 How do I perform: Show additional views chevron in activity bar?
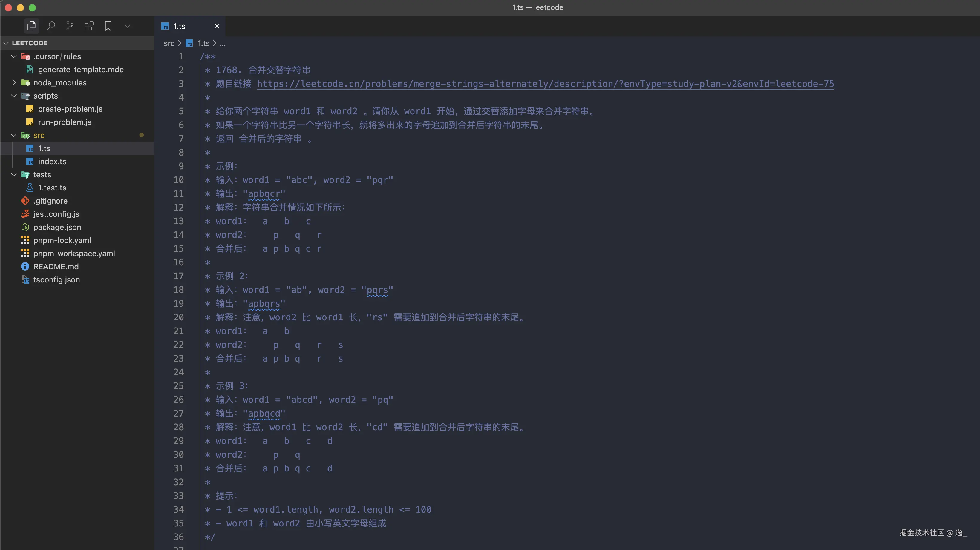[x=127, y=26]
